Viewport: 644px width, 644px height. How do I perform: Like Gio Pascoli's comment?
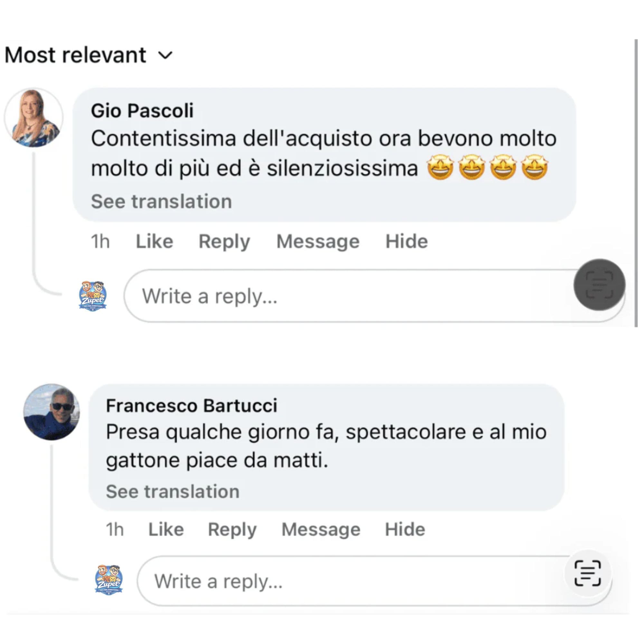click(154, 241)
